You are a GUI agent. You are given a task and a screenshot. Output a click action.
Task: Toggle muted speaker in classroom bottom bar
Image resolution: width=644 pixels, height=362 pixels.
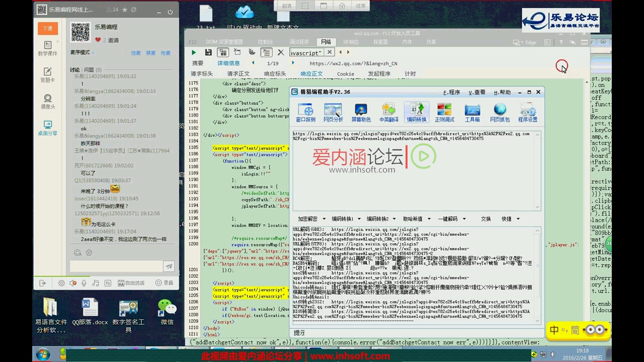point(73,283)
